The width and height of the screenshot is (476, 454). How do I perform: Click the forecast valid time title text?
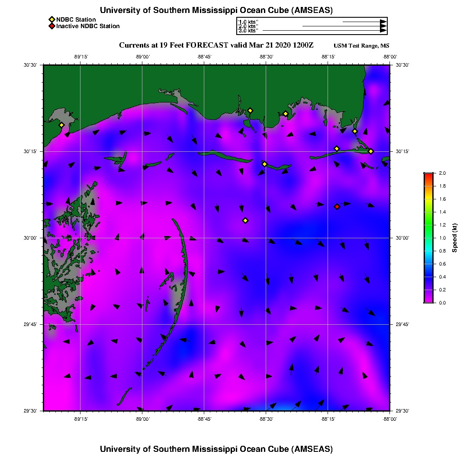pos(216,45)
